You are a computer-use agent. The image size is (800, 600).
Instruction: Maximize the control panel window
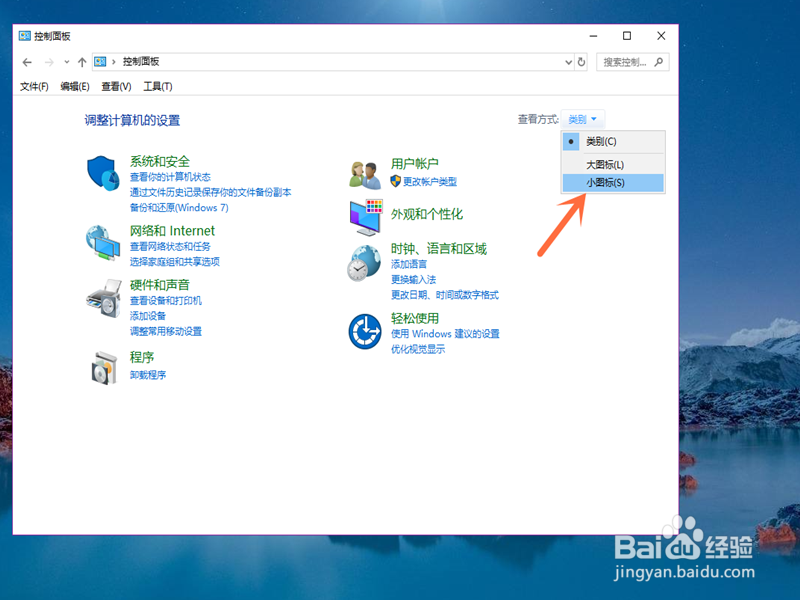tap(627, 36)
